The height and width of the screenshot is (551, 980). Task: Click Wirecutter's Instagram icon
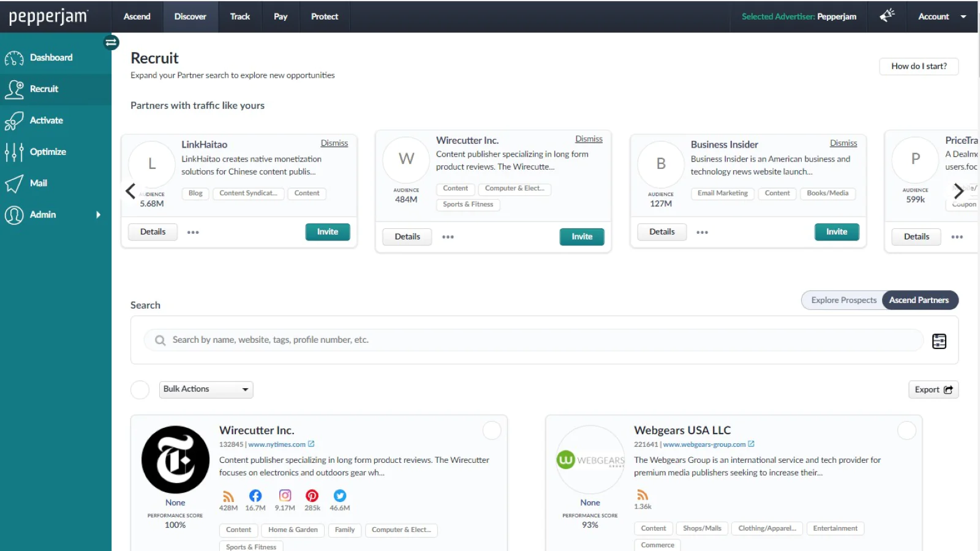coord(285,496)
